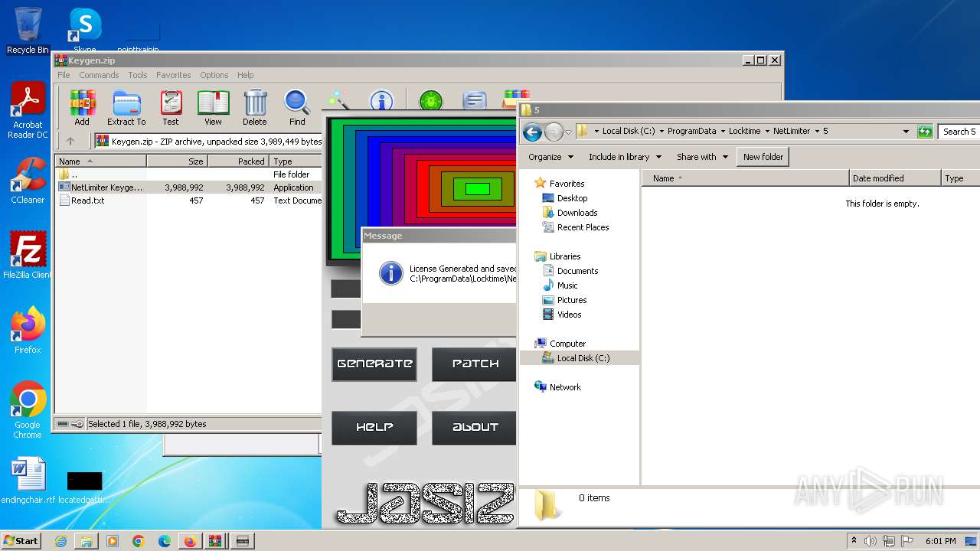Click Extract To in WinRAR toolbar
Image resolution: width=980 pixels, height=551 pixels.
click(126, 108)
